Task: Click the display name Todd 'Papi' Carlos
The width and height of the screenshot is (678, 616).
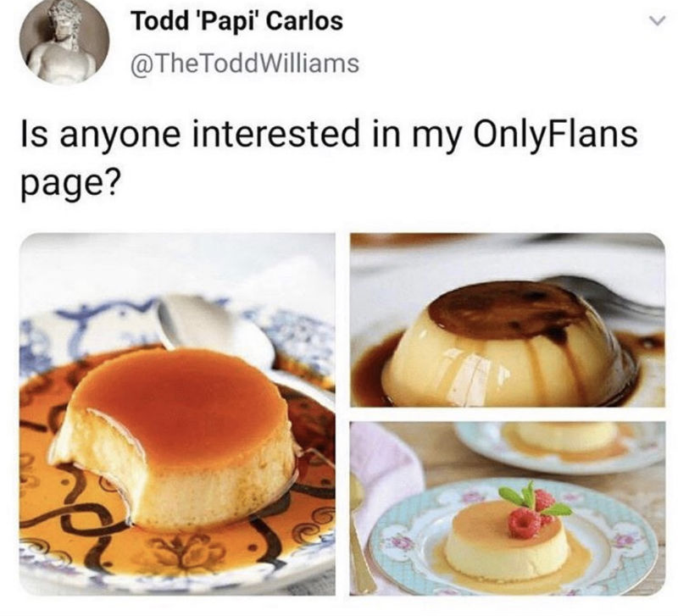Action: 237,20
